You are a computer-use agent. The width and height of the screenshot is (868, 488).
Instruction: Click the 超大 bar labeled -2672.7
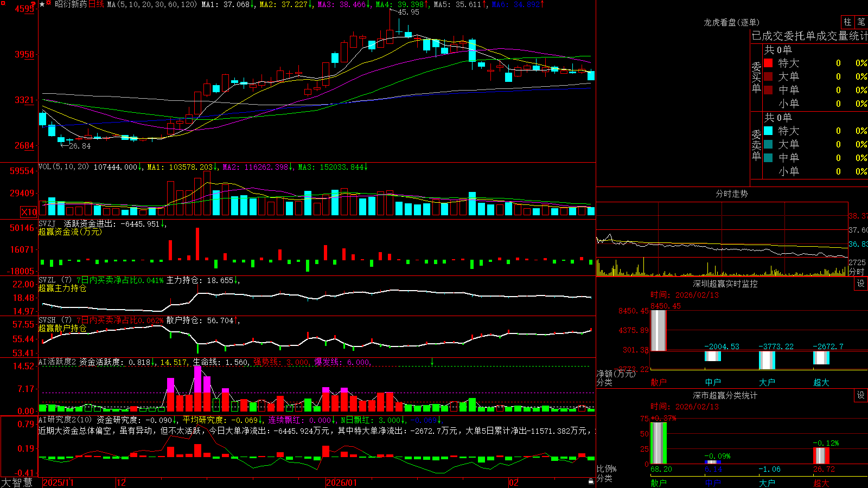pyautogui.click(x=821, y=358)
